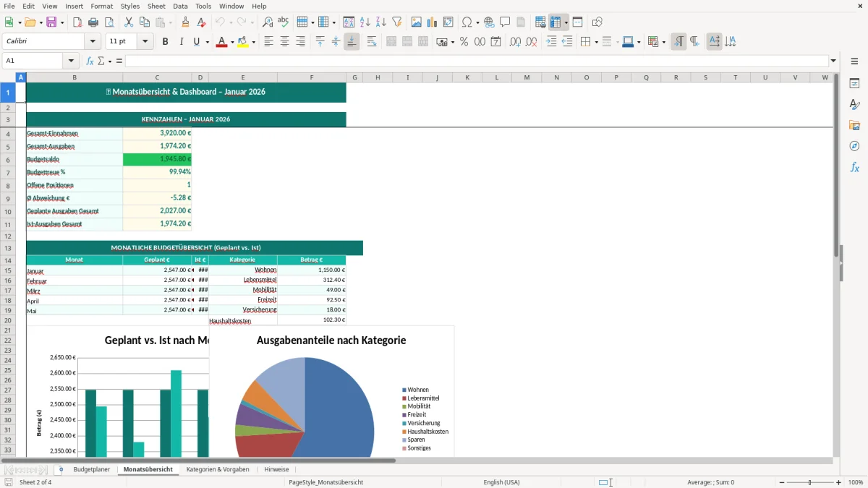
Task: Click the Copy icon
Action: 145,22
